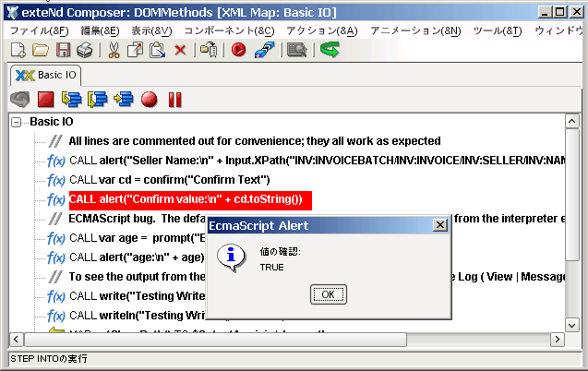Image resolution: width=588 pixels, height=371 pixels.
Task: Click the Step Into animation icon
Action: tap(72, 100)
